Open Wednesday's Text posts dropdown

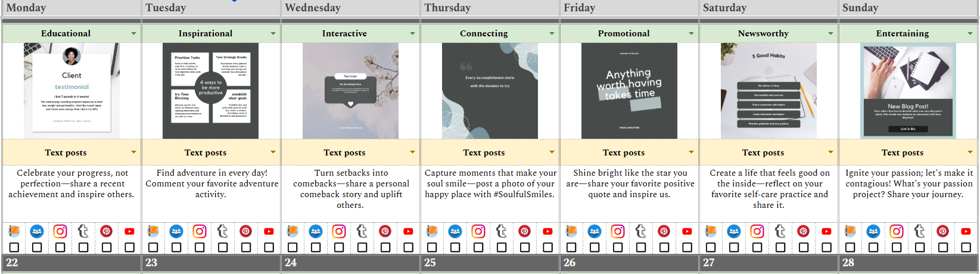(412, 152)
